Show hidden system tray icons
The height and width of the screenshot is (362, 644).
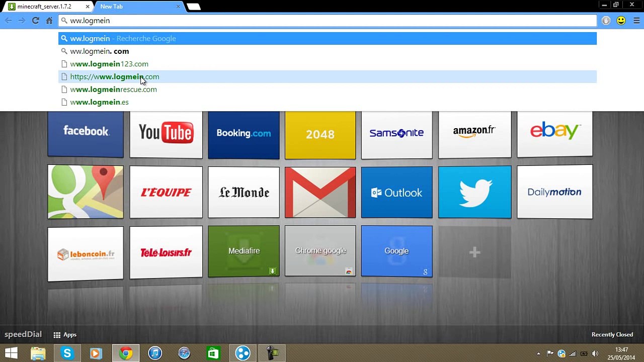538,354
